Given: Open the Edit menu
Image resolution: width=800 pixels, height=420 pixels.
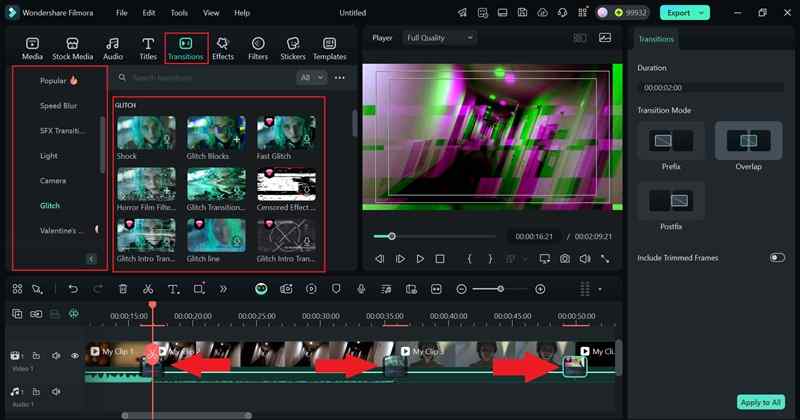Looking at the screenshot, I should pos(149,13).
